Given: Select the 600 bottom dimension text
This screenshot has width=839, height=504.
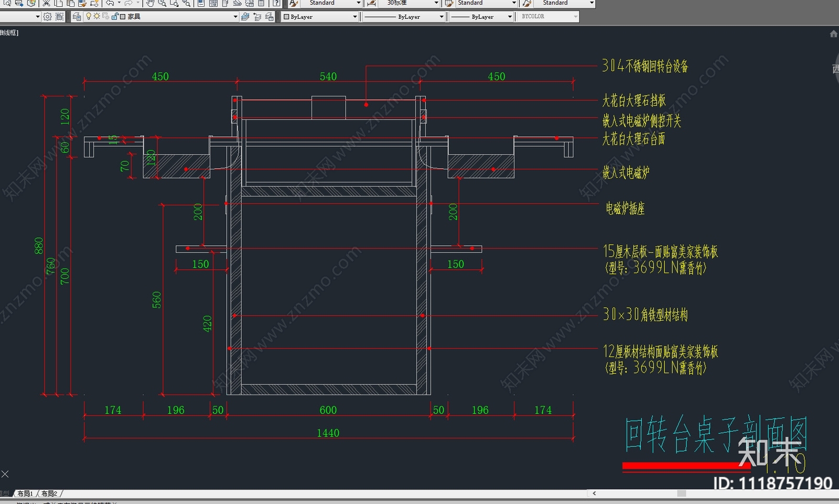Looking at the screenshot, I should [x=328, y=410].
